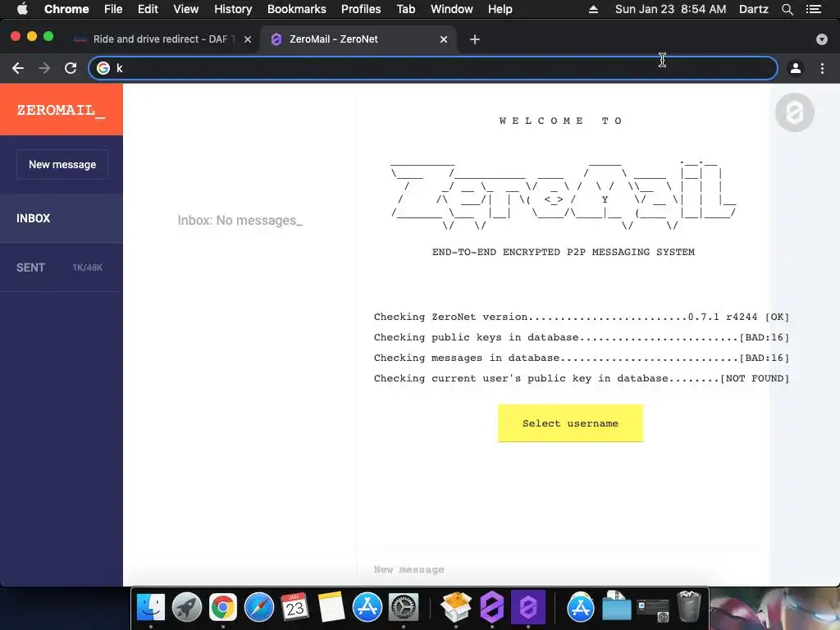Open the History menu
The height and width of the screenshot is (630, 840).
[233, 9]
